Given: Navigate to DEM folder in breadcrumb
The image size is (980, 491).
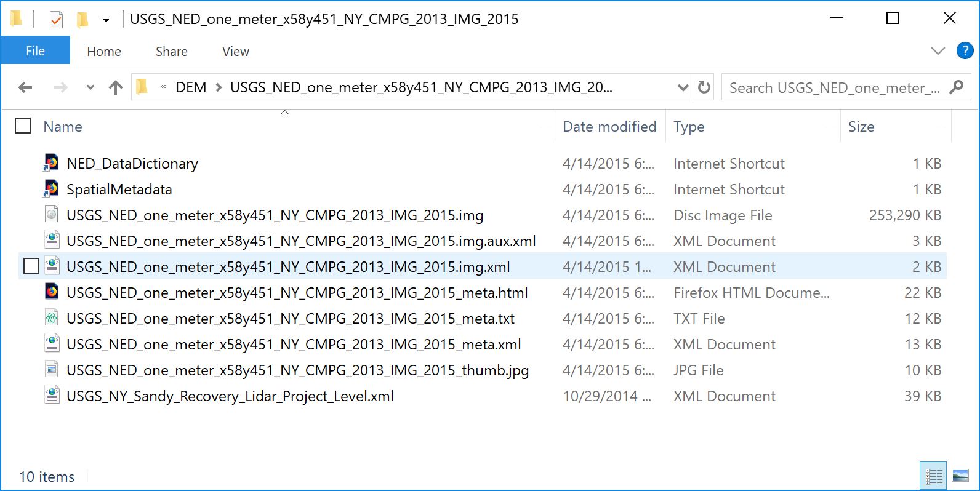Looking at the screenshot, I should coord(191,87).
